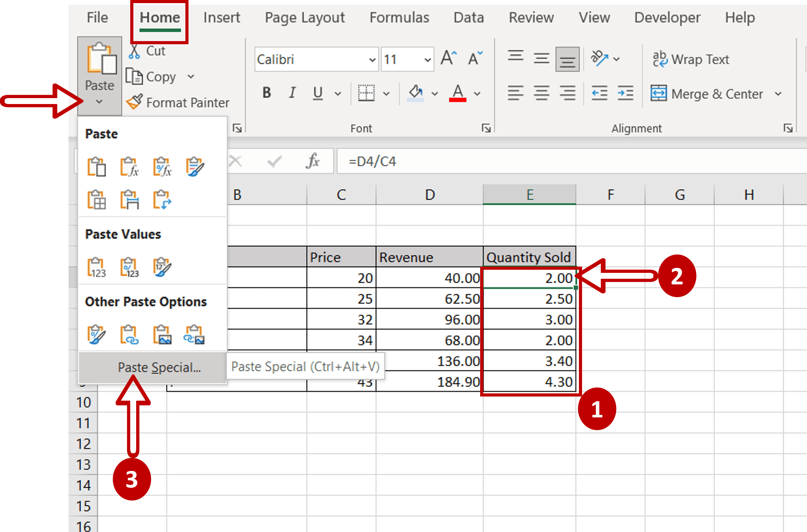The height and width of the screenshot is (532, 807).
Task: Toggle italic formatting
Action: pyautogui.click(x=292, y=92)
